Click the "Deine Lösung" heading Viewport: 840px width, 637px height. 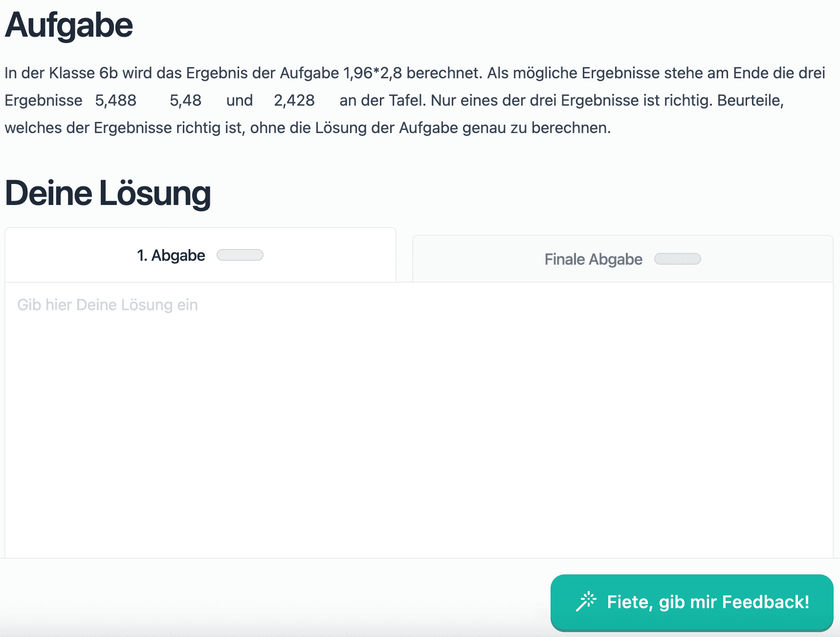(x=108, y=193)
